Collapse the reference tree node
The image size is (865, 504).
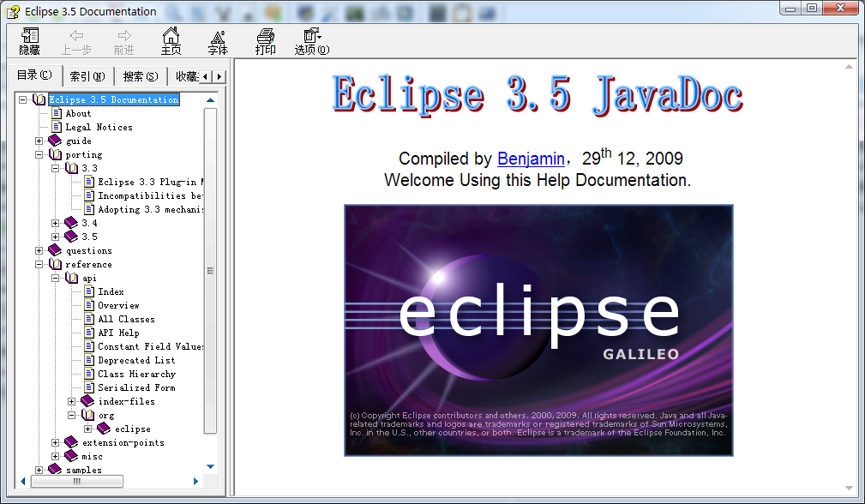(39, 264)
